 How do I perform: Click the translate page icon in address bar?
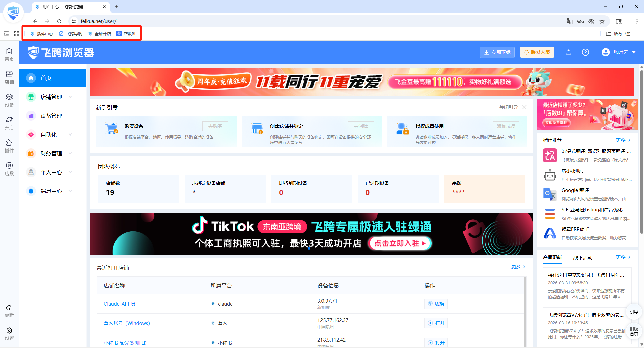570,21
